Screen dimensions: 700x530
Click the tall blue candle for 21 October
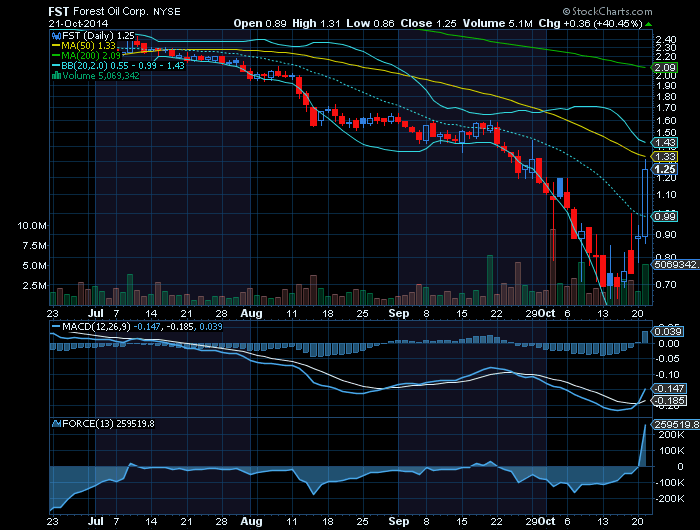(645, 203)
